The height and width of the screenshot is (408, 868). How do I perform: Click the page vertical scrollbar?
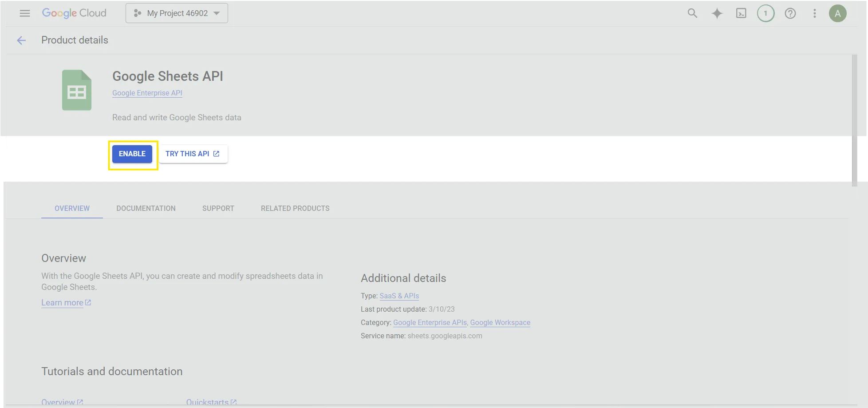(x=855, y=120)
